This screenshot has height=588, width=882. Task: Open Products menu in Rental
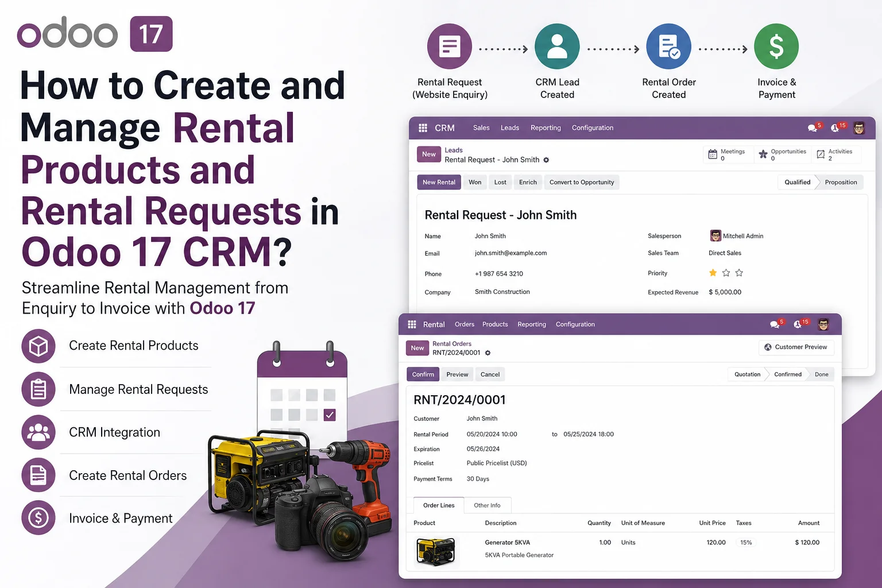coord(495,324)
